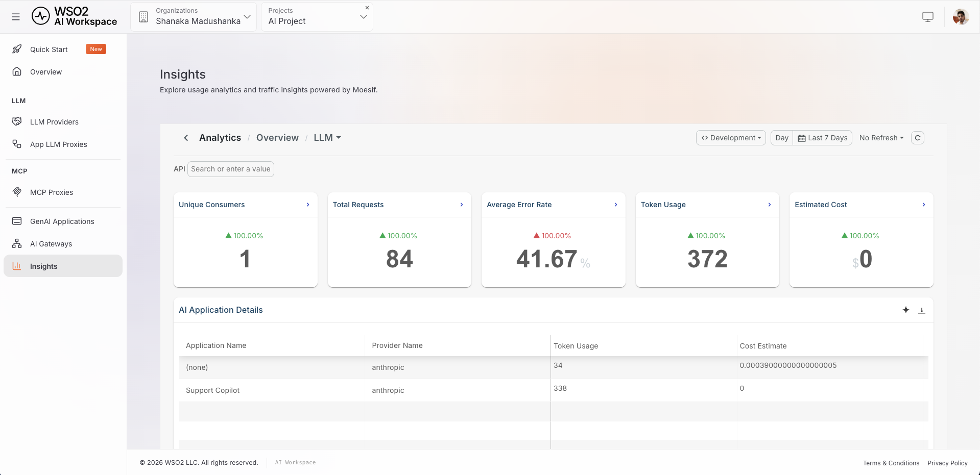Image resolution: width=980 pixels, height=475 pixels.
Task: Clear the Projects selection with X
Action: [367, 8]
